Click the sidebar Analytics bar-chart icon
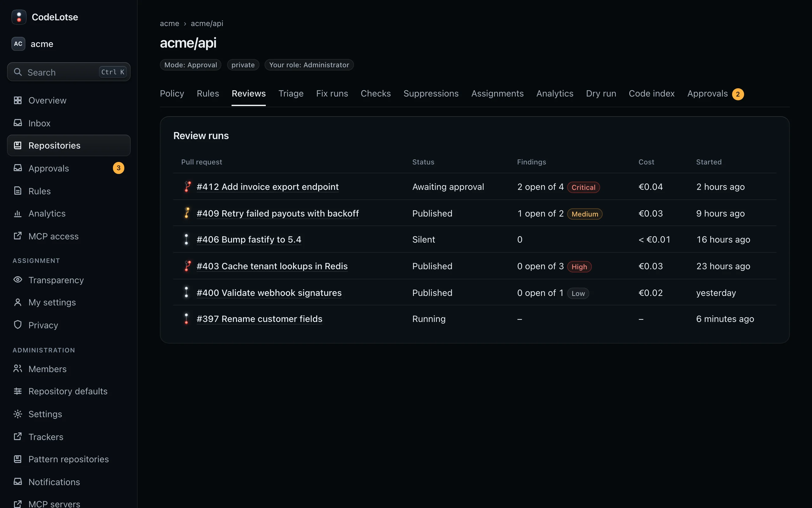This screenshot has height=508, width=812. pyautogui.click(x=18, y=213)
